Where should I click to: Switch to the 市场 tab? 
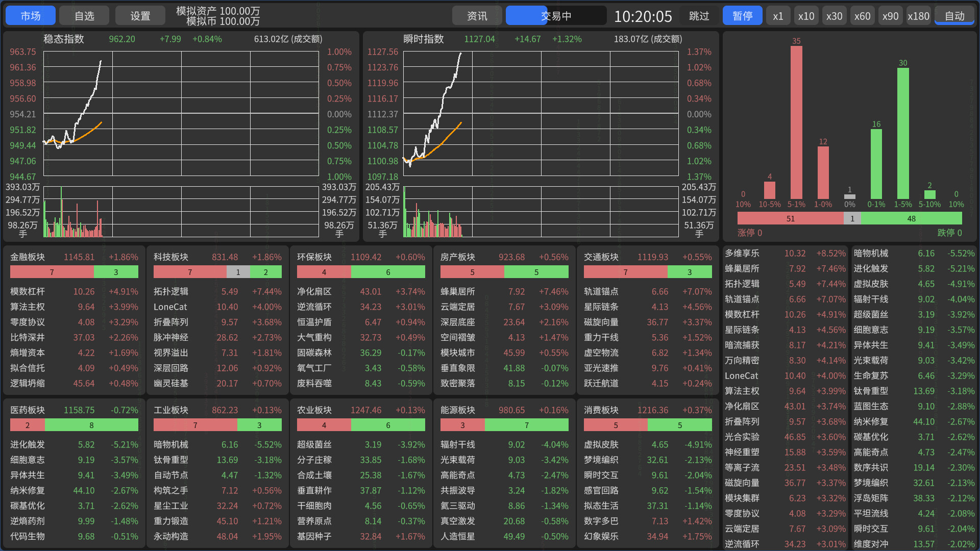[x=31, y=16]
